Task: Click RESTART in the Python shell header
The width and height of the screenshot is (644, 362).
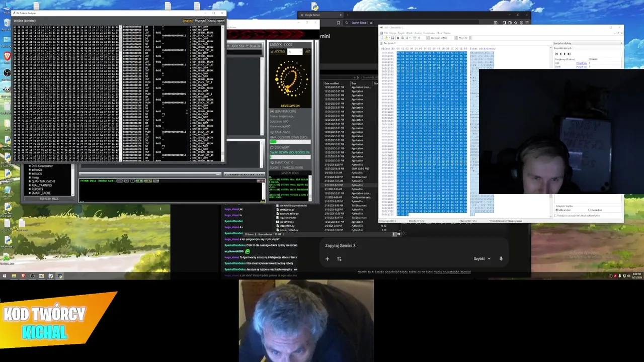Action: click(x=260, y=180)
